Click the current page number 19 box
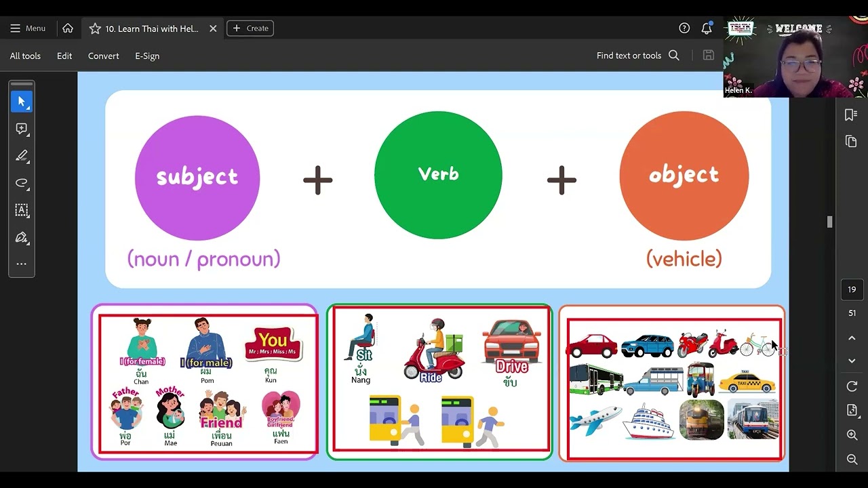This screenshot has width=868, height=488. click(x=852, y=289)
